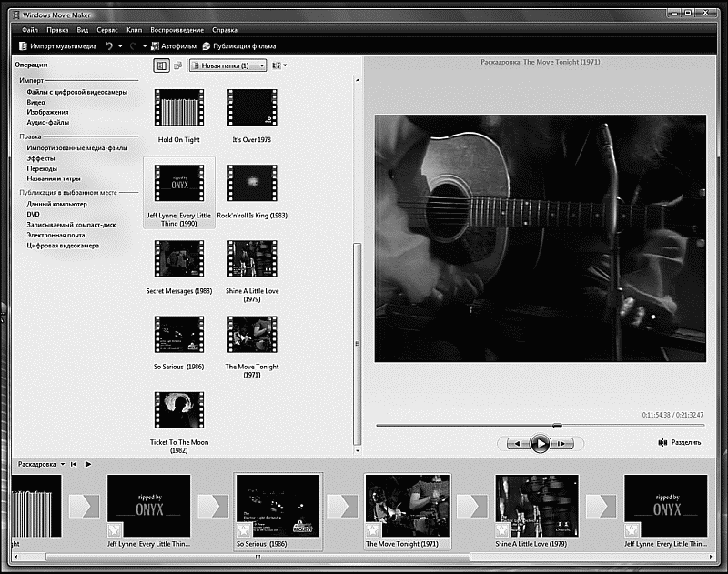Click the Переходы link under Правка
This screenshot has height=574, width=728.
43,168
